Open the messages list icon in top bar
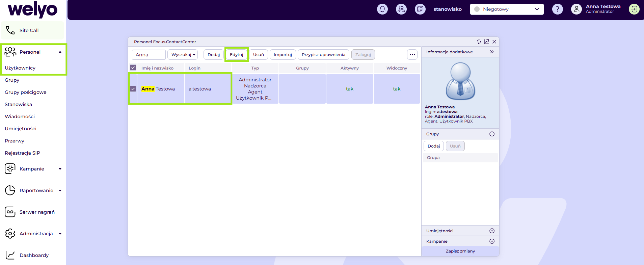This screenshot has width=644, height=265. pyautogui.click(x=420, y=9)
